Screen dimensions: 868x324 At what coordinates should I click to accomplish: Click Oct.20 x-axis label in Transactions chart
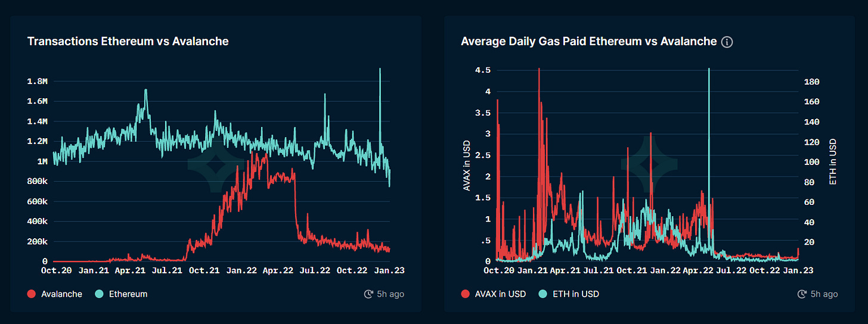coord(57,270)
